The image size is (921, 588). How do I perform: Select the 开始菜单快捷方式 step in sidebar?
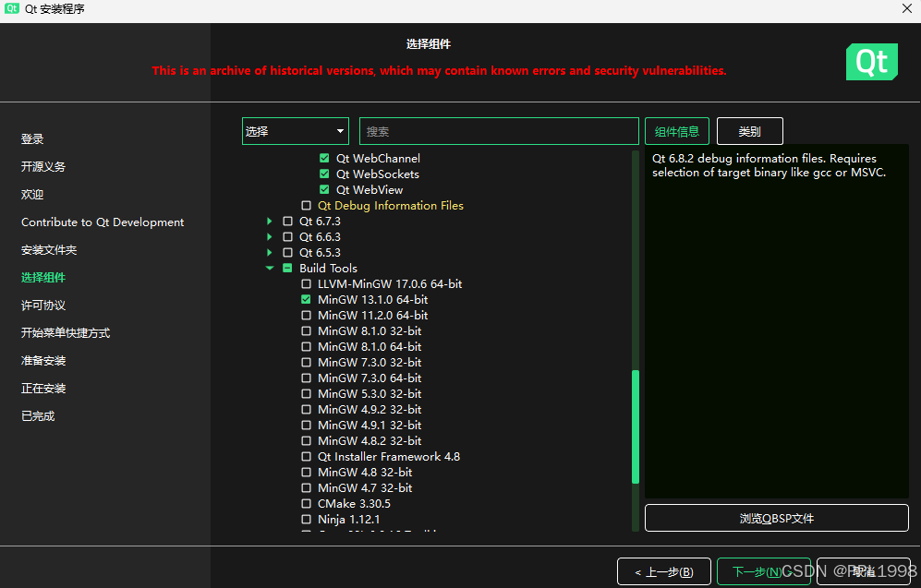pyautogui.click(x=66, y=332)
